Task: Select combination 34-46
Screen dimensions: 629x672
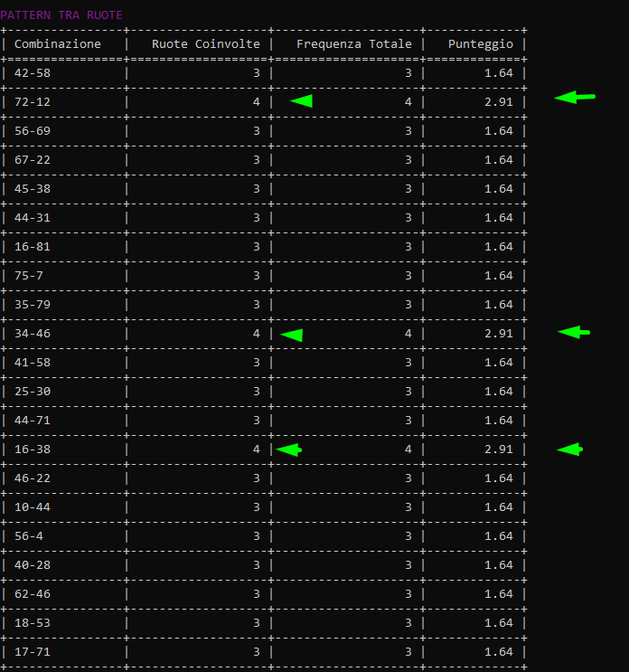Action: [33, 334]
